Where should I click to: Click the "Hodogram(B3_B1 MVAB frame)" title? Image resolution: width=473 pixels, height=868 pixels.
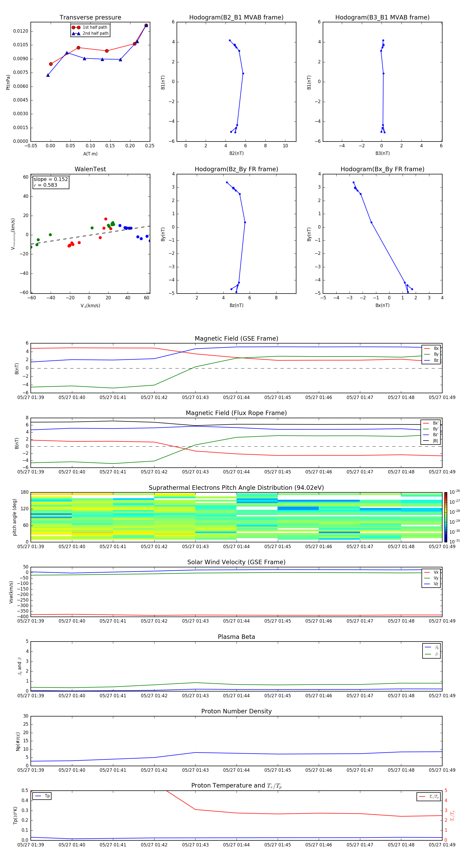(x=382, y=18)
